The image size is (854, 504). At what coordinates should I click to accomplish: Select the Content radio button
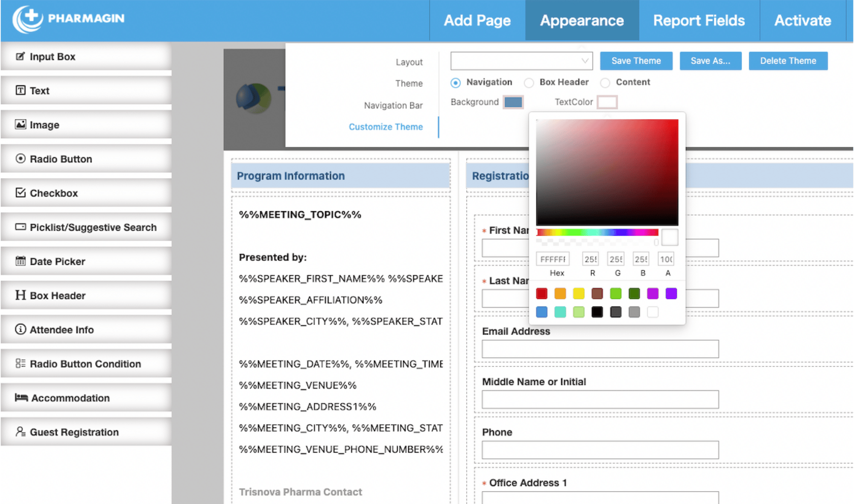(x=604, y=82)
